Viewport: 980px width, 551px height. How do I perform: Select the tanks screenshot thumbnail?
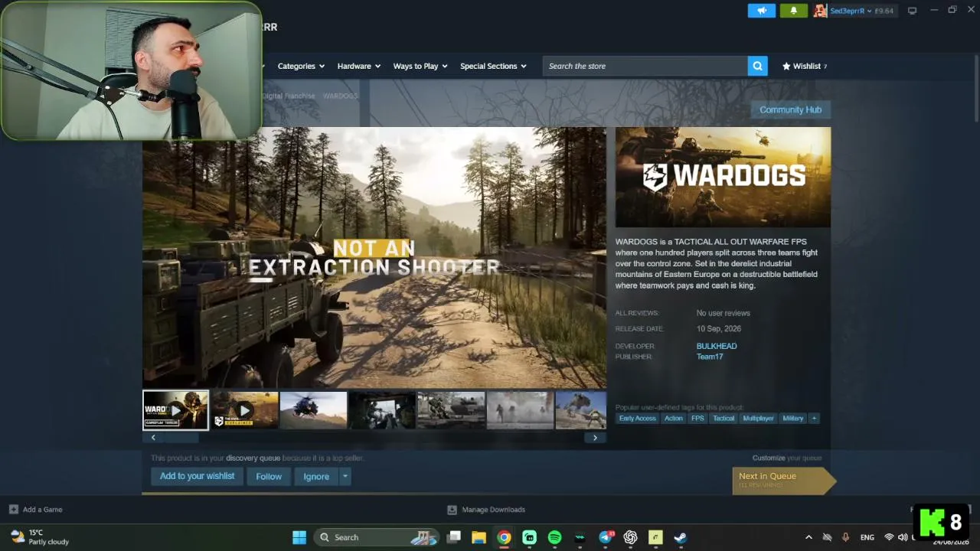tap(451, 410)
